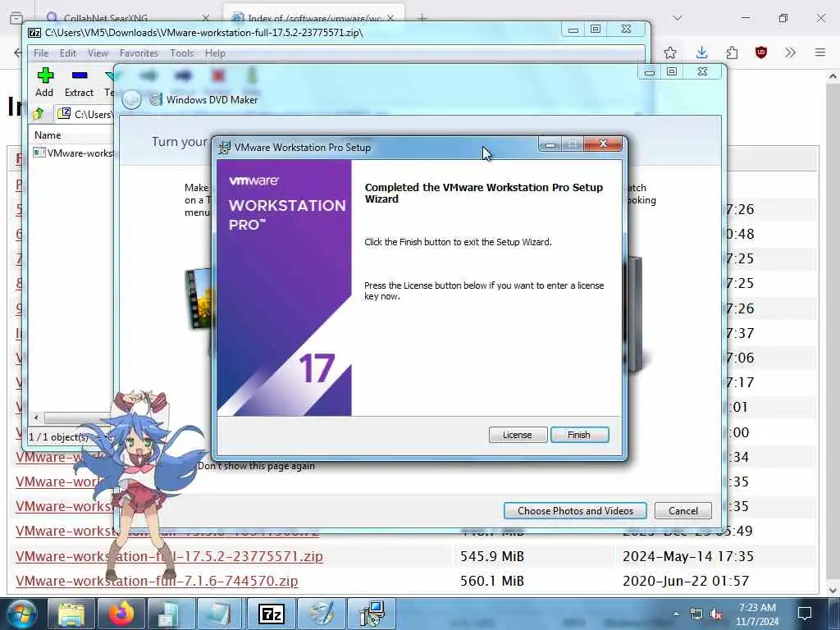Viewport: 840px width, 630px height.
Task: Click Cancel in Windows DVD Maker
Action: pos(683,510)
